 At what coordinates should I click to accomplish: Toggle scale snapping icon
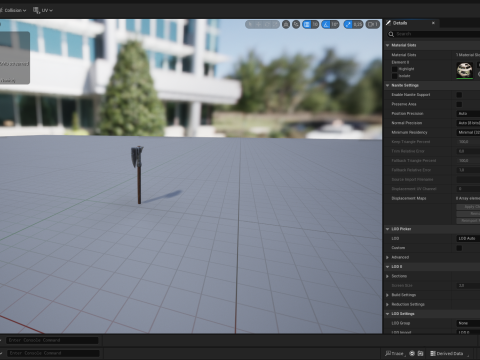pos(348,24)
